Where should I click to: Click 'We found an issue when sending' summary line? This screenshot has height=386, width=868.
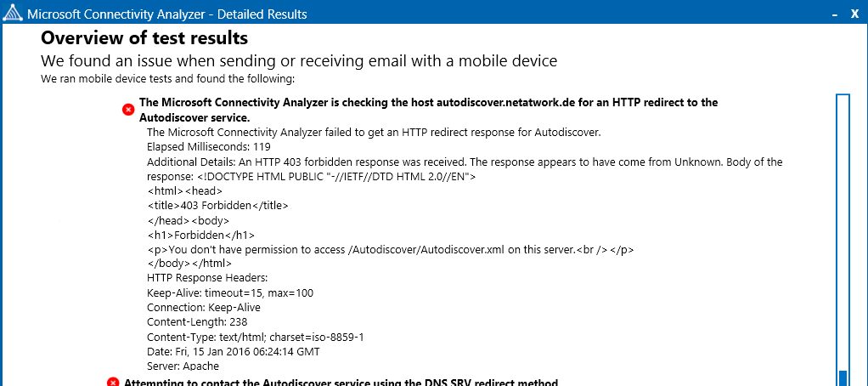299,61
